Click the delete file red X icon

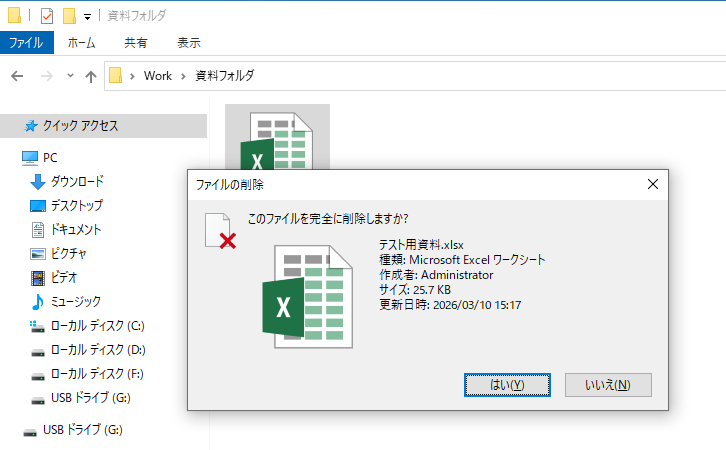pyautogui.click(x=221, y=231)
